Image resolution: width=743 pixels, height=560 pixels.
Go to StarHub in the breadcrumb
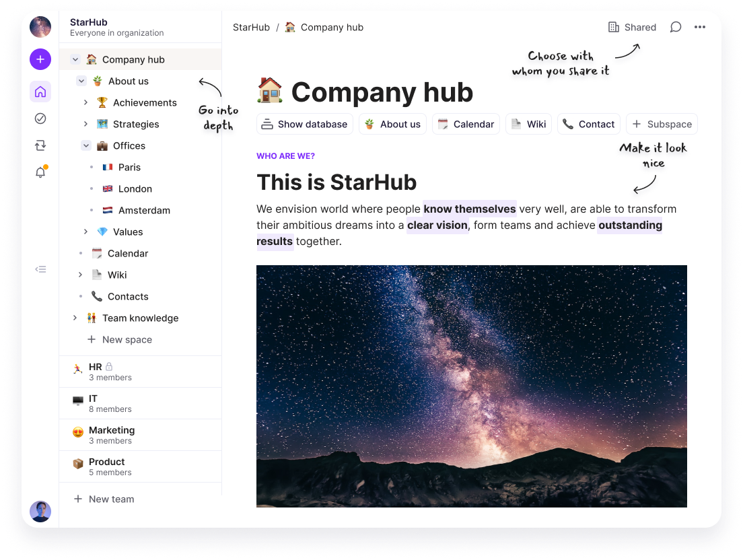[x=251, y=27]
